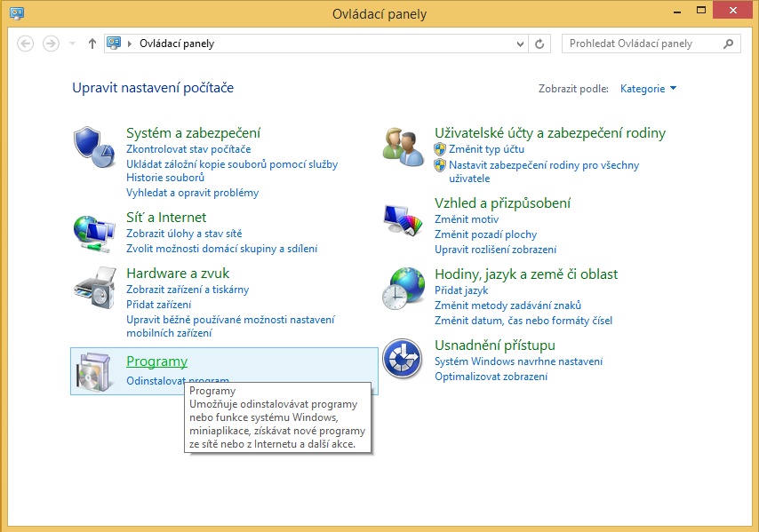Click the Ovládací panely breadcrumb in address bar

pos(177,44)
